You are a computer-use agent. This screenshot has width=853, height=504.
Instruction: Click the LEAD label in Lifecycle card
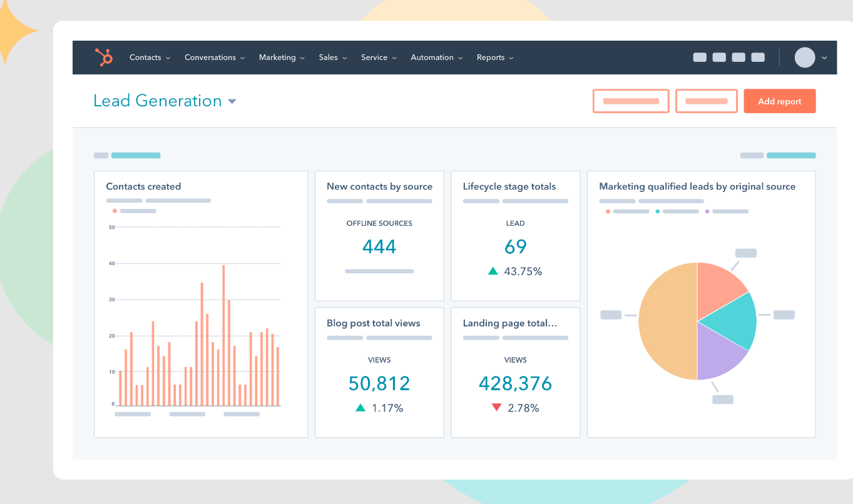click(x=516, y=223)
